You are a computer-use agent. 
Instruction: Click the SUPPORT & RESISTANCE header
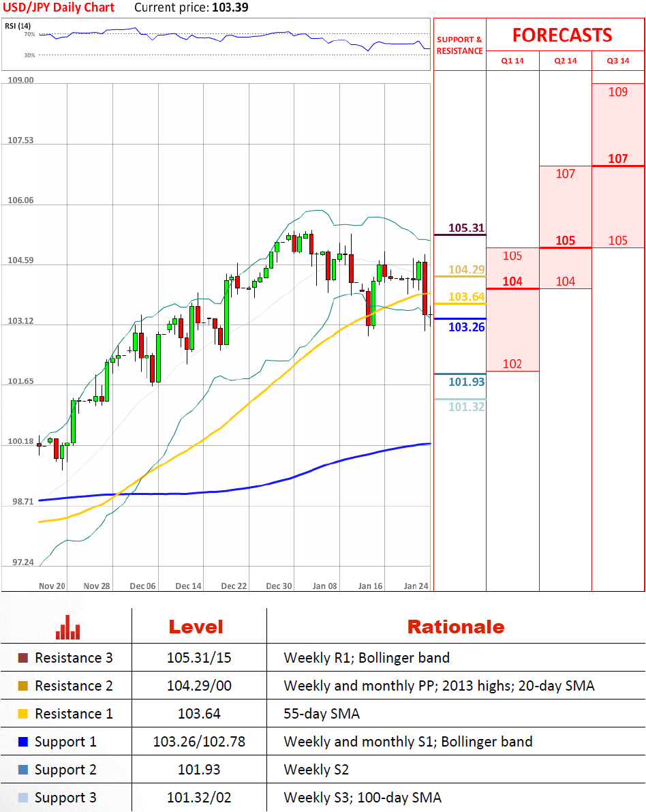tap(459, 45)
